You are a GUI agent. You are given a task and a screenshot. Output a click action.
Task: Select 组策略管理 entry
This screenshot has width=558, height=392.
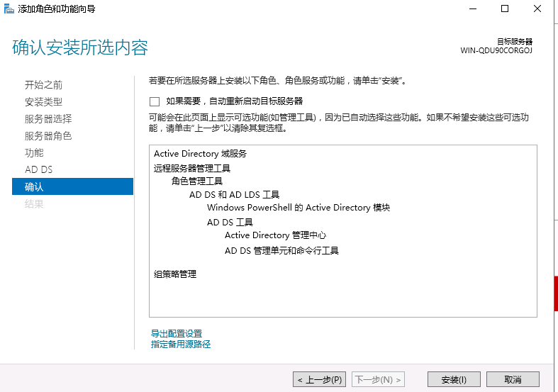pyautogui.click(x=175, y=274)
